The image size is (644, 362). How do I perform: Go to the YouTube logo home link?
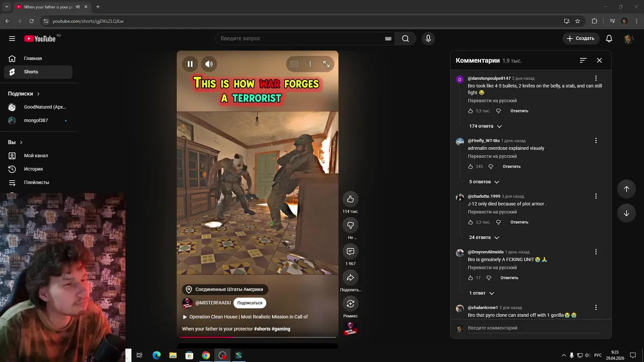pyautogui.click(x=40, y=39)
